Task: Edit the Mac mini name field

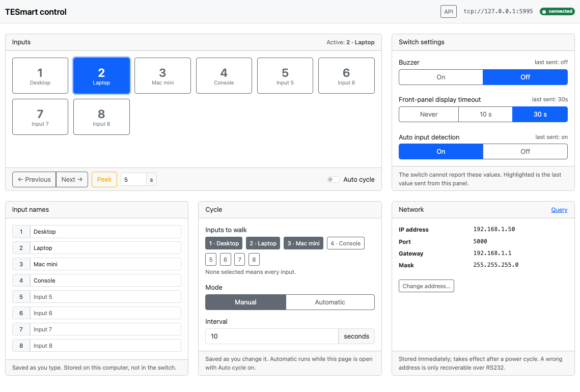Action: 105,264
